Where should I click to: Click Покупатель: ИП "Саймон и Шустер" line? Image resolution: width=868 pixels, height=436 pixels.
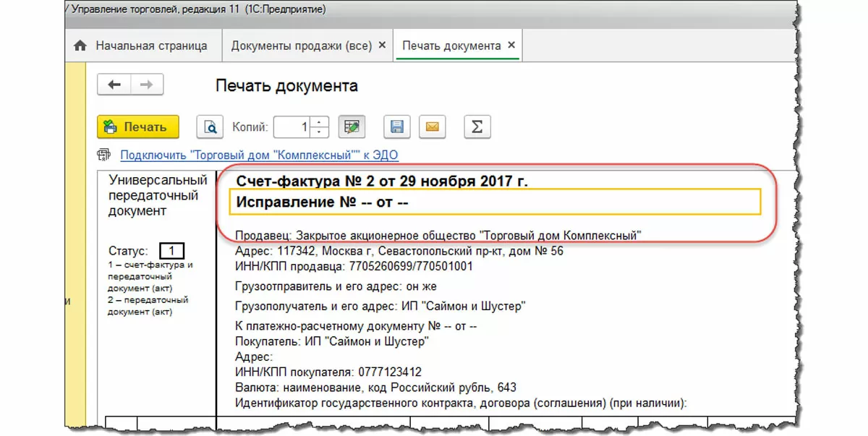(332, 341)
